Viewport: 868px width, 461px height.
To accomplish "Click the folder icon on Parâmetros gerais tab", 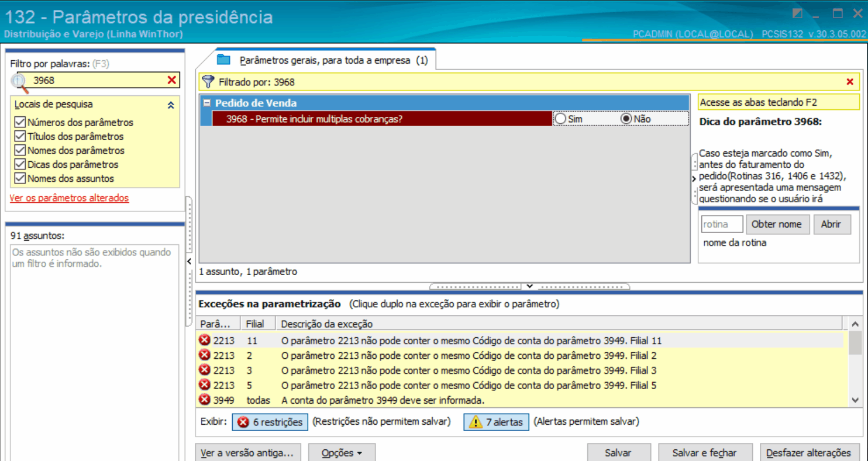I will point(223,60).
